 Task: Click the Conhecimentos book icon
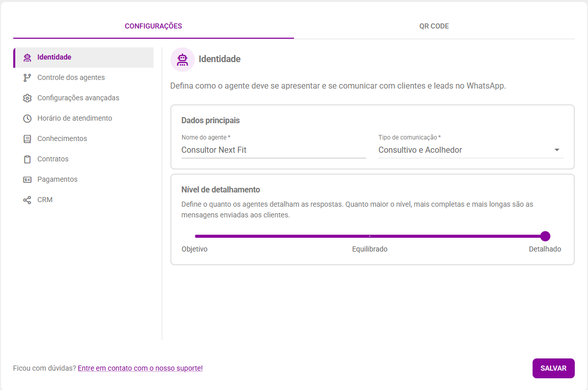click(x=27, y=139)
